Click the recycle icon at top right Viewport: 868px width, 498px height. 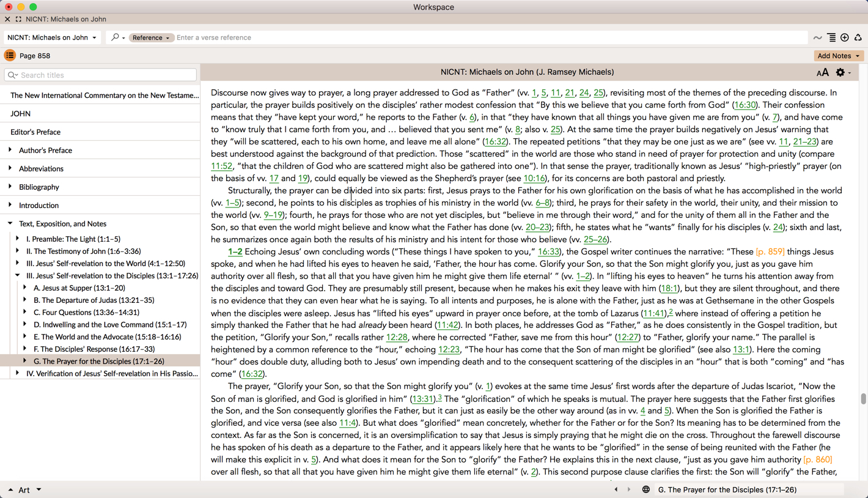coord(858,38)
